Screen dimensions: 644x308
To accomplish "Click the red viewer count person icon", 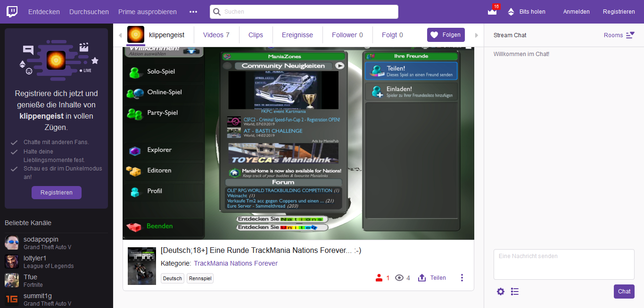I will (379, 278).
